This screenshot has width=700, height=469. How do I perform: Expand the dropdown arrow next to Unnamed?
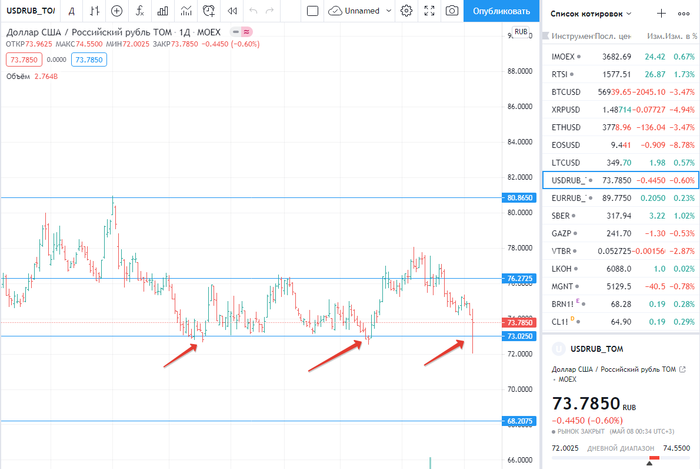pyautogui.click(x=388, y=11)
